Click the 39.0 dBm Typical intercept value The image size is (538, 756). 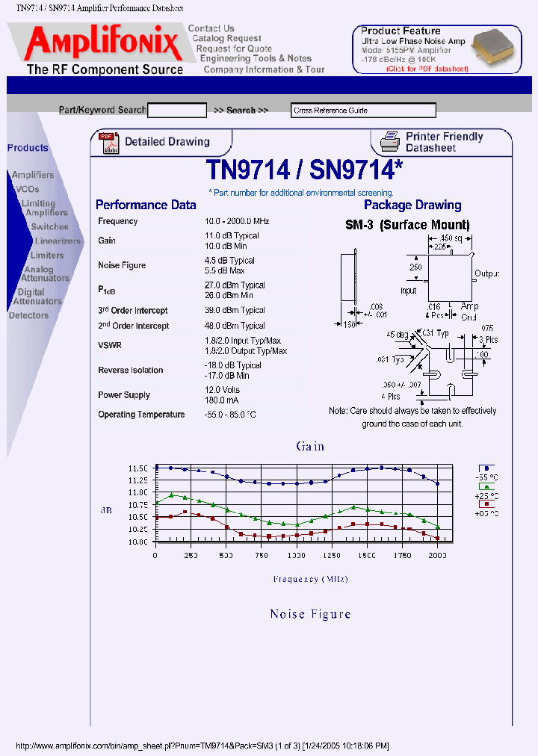235,311
